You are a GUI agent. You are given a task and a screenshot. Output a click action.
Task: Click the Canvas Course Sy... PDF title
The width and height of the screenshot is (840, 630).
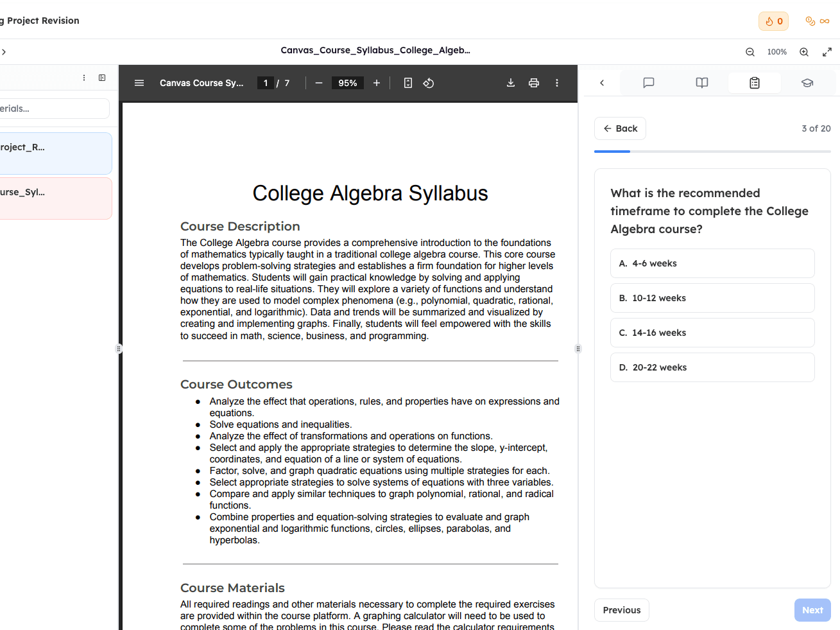pyautogui.click(x=201, y=83)
